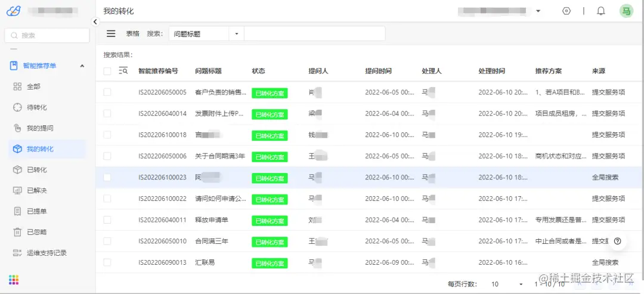
Task: Select 全部 in the sidebar menu
Action: point(33,86)
